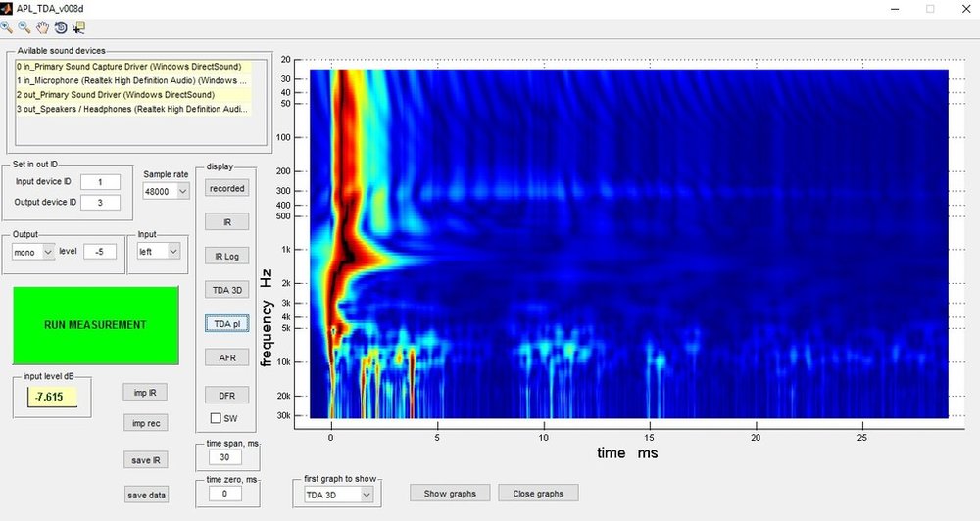Open the Output mono dropdown
Image resolution: width=980 pixels, height=521 pixels.
33,252
